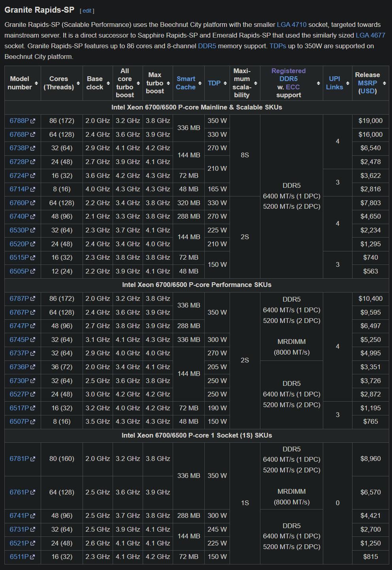Select the 205 W TDP cell
This screenshot has width=392, height=570.
click(x=217, y=367)
